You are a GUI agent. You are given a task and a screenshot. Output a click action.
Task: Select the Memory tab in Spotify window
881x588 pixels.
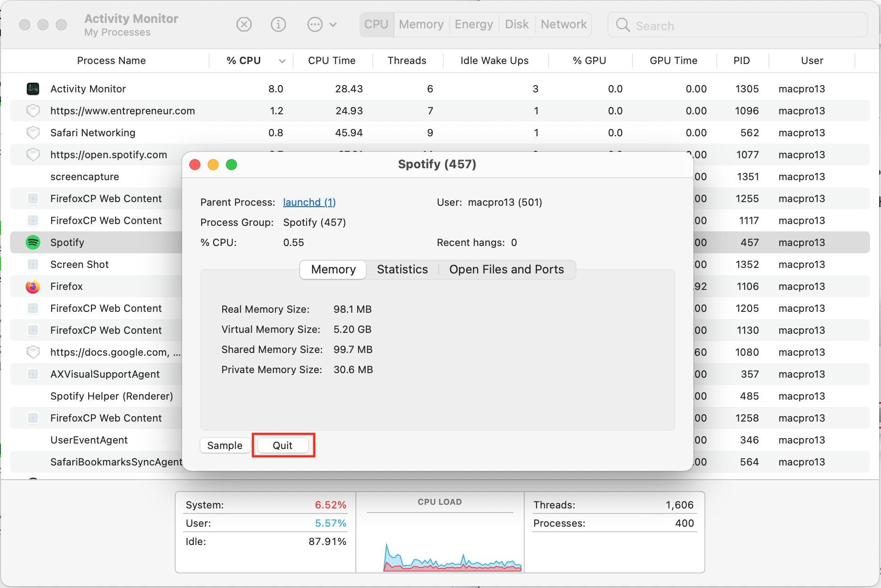point(333,269)
